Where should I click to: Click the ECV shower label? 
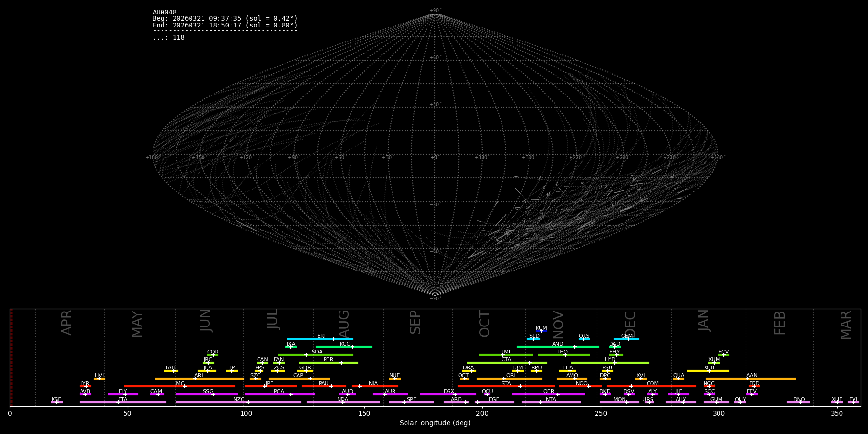tap(723, 352)
